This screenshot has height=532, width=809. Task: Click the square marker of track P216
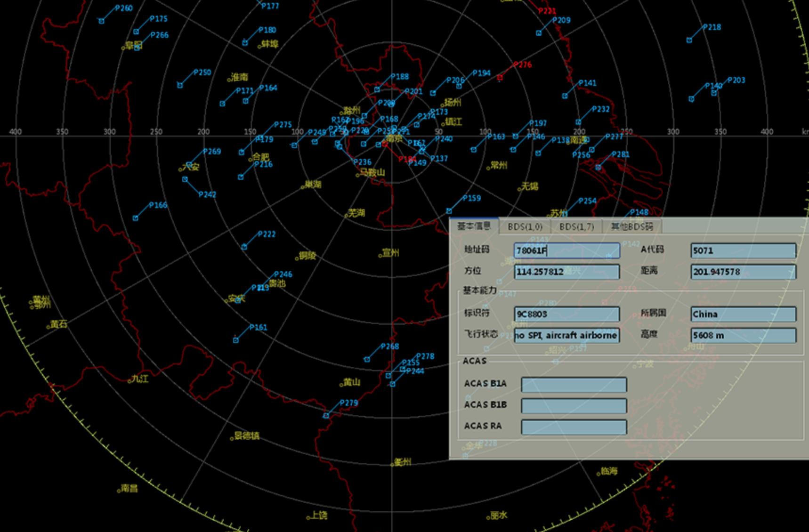[x=241, y=177]
